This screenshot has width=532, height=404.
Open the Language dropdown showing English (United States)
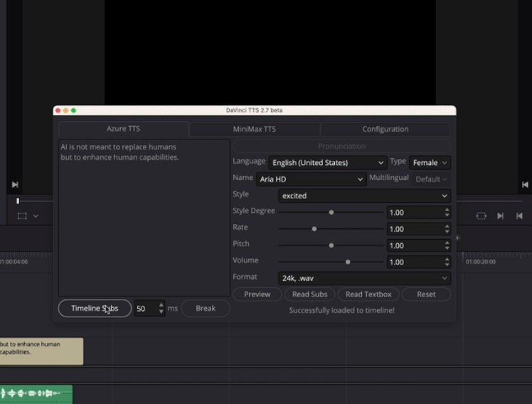[328, 163]
